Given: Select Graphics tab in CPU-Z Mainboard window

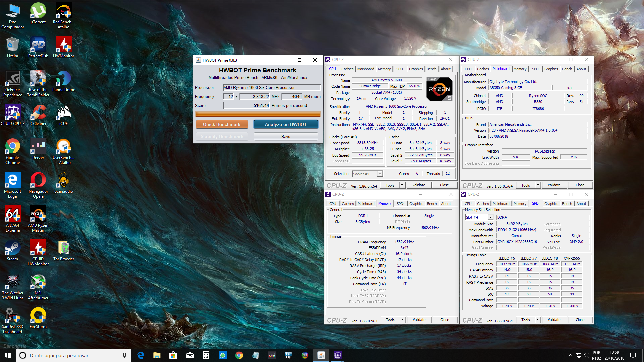Looking at the screenshot, I should (551, 69).
